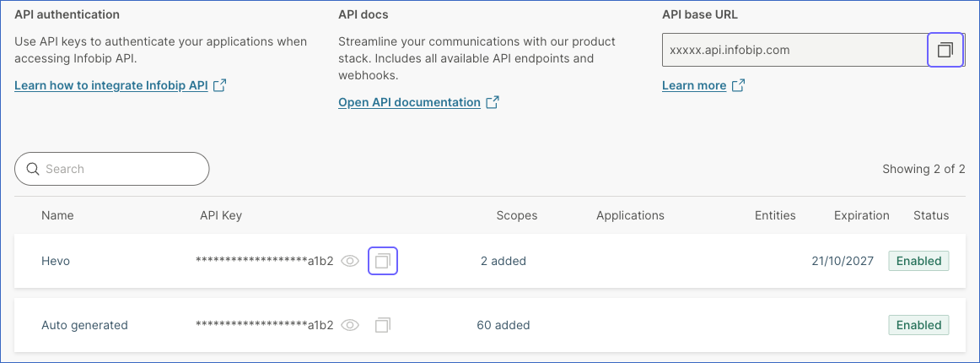Click the search magnifier icon
This screenshot has height=363, width=980.
pos(33,169)
